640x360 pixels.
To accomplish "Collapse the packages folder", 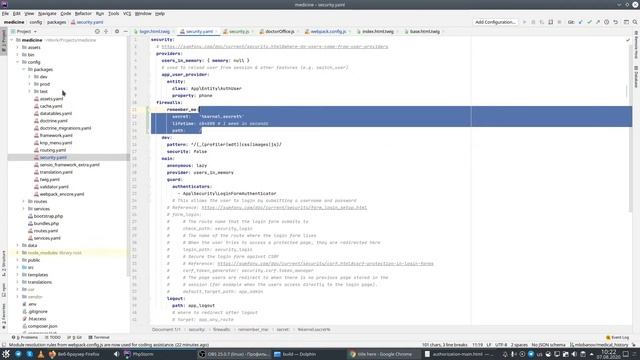I will [24, 69].
